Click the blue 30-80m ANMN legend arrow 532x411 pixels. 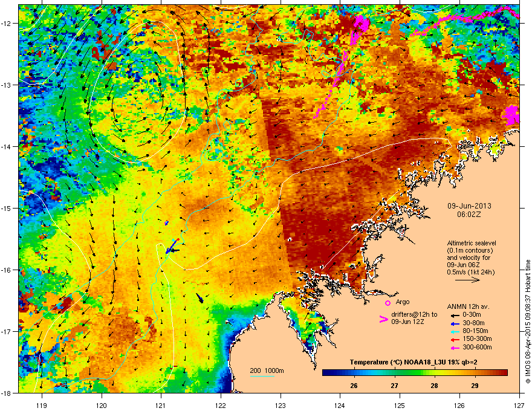[454, 323]
